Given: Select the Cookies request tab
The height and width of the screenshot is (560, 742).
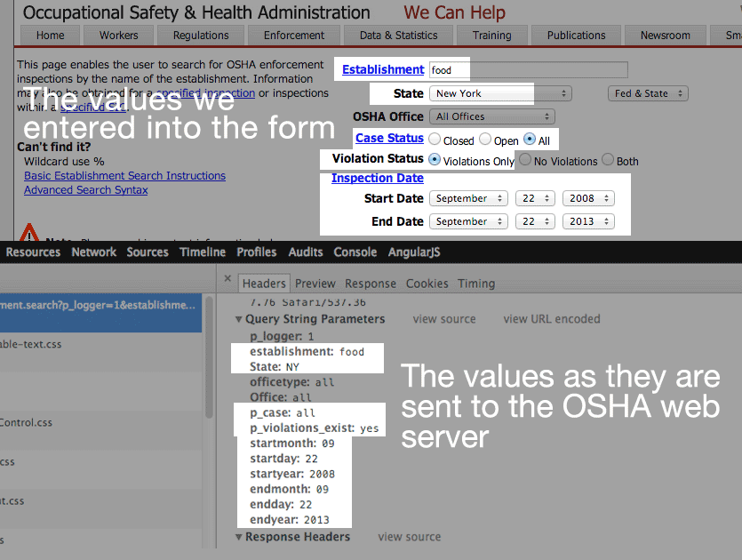Looking at the screenshot, I should pyautogui.click(x=427, y=284).
